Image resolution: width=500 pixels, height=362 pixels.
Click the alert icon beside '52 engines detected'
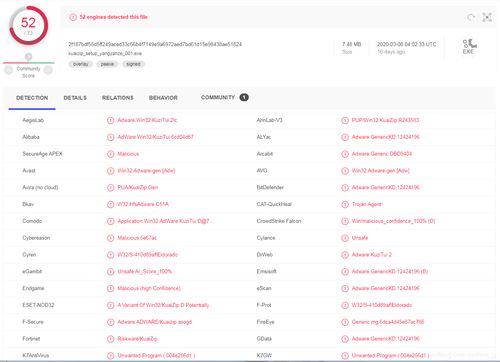click(73, 17)
